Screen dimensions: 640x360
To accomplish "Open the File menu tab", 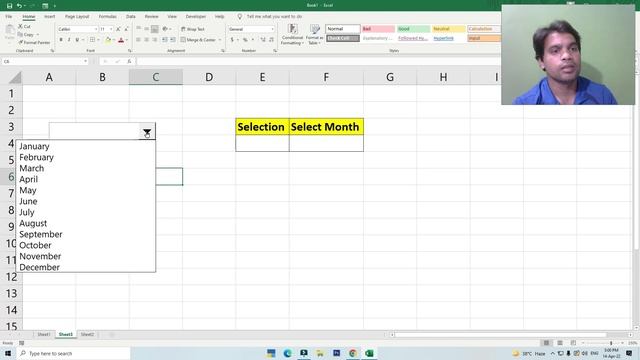I will coord(9,16).
